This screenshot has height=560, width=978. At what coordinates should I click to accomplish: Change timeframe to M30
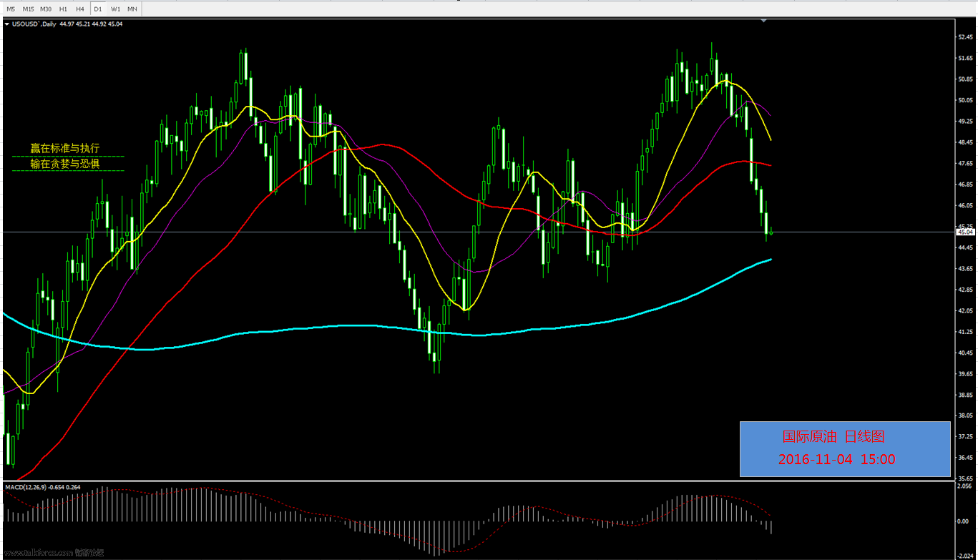click(46, 9)
